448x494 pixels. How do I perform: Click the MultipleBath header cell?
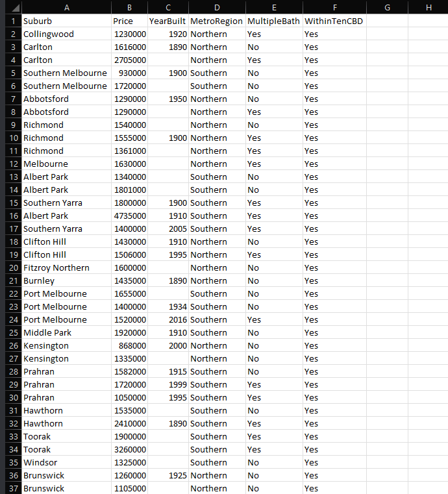[x=274, y=21]
